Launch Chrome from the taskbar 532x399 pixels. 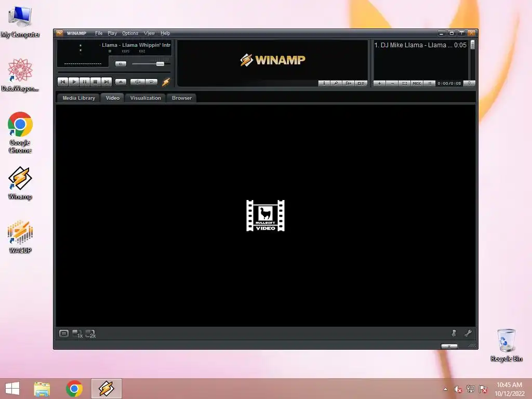pyautogui.click(x=74, y=389)
